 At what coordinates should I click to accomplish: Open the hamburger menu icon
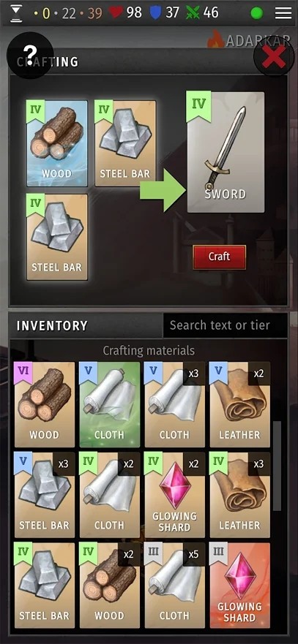pyautogui.click(x=283, y=12)
